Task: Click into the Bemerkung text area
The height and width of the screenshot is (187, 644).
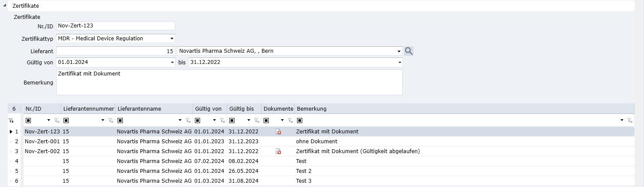Action: 229,82
